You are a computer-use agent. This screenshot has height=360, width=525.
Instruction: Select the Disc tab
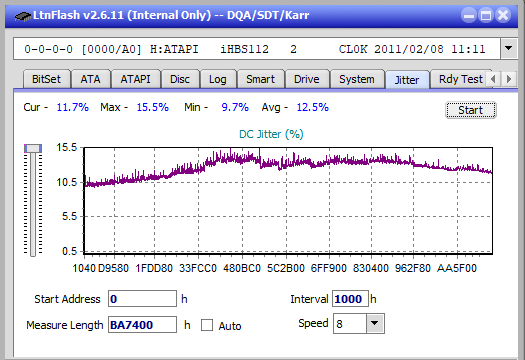[180, 79]
